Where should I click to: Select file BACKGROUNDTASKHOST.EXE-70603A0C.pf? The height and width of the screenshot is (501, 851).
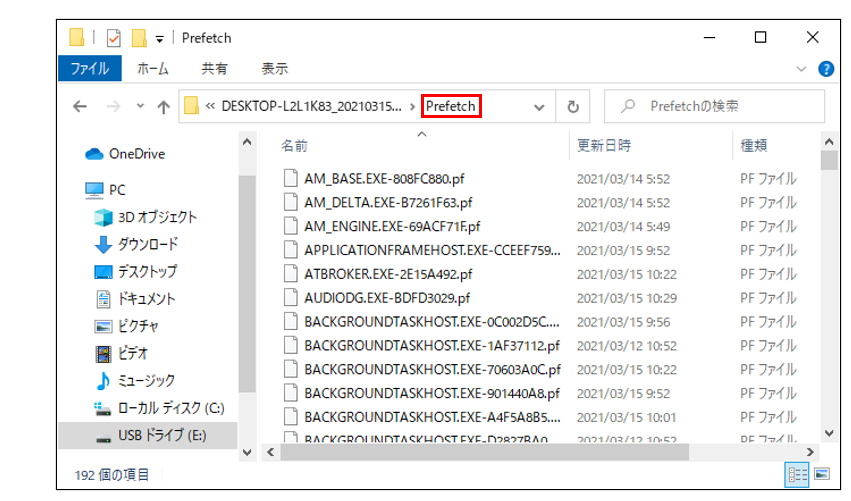click(x=433, y=370)
